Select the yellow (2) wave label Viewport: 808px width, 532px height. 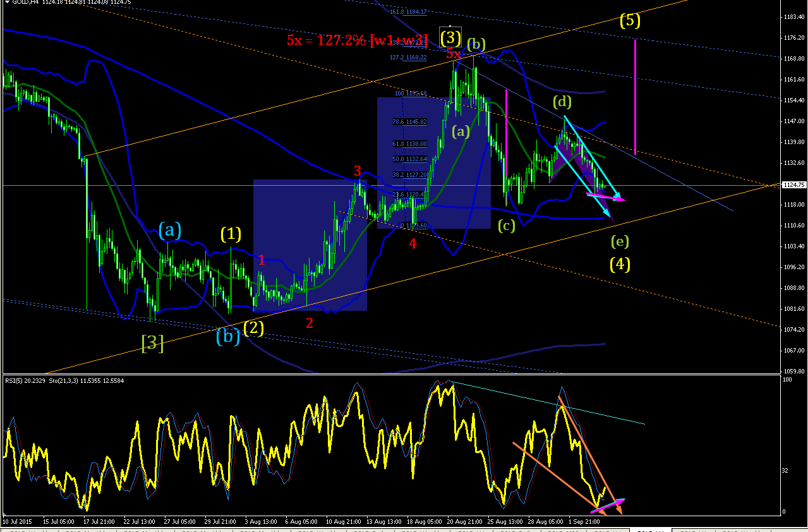tap(253, 327)
